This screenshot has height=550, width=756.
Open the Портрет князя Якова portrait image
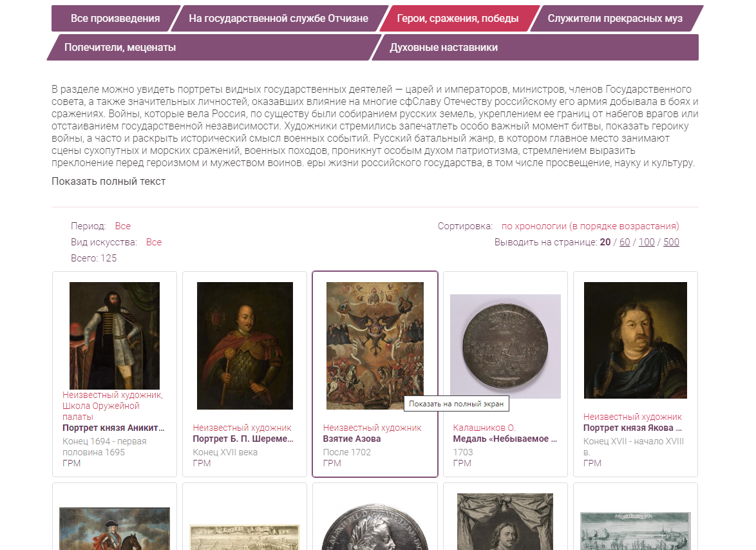coord(636,340)
